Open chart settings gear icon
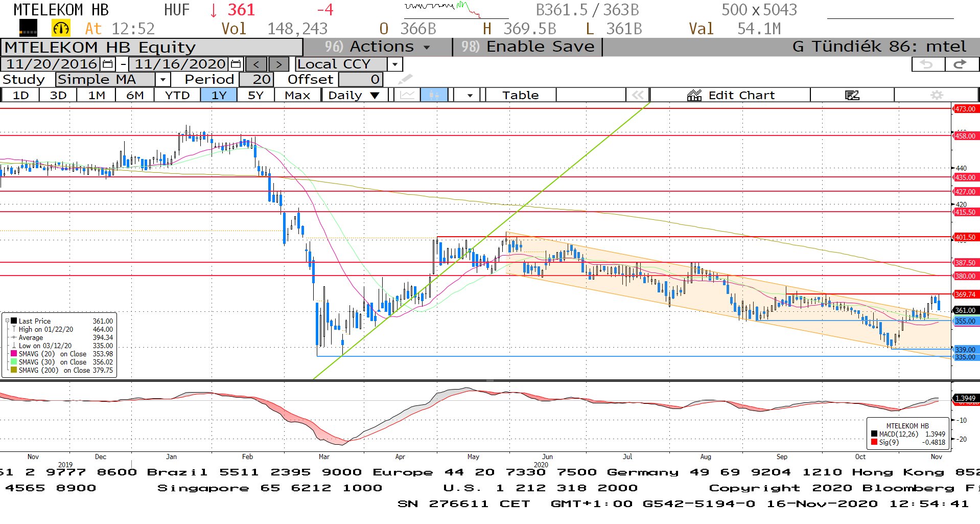The height and width of the screenshot is (524, 980). [937, 95]
